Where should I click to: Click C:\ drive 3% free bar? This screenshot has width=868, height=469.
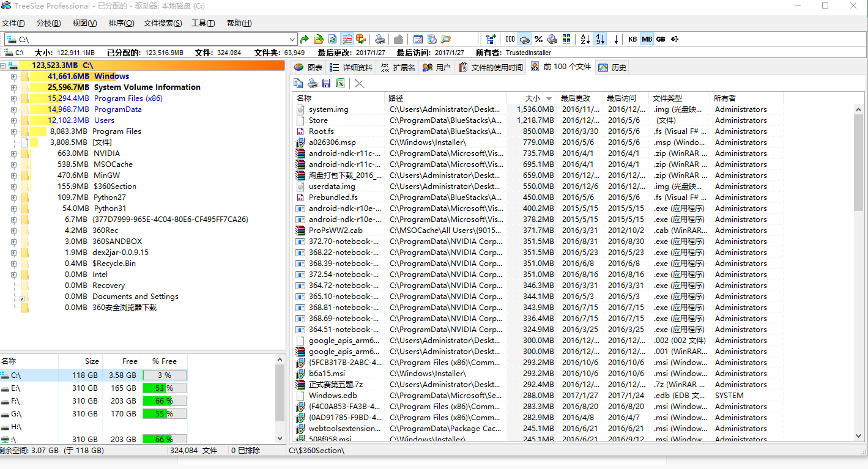click(165, 375)
